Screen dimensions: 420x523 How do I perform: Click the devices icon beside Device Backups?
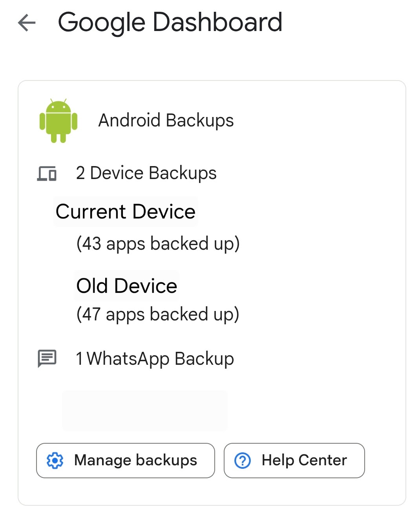click(x=47, y=173)
